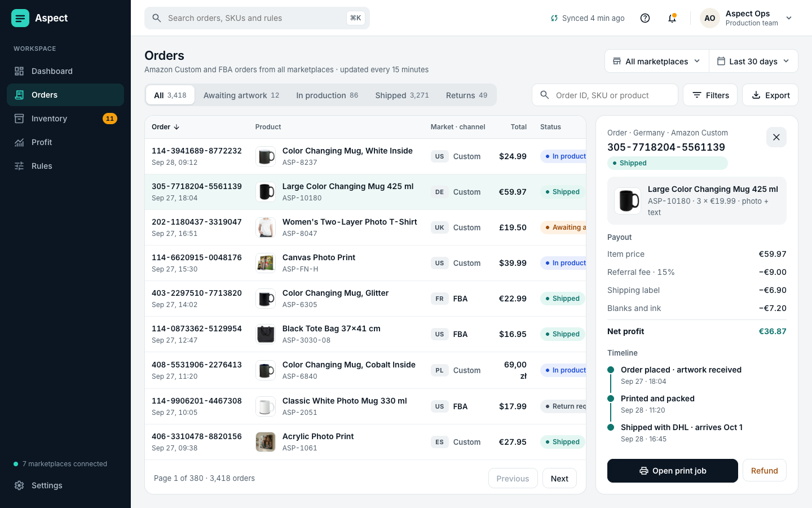Screen dimensions: 812x508
Task: Open the help question-mark icon
Action: [x=645, y=18]
